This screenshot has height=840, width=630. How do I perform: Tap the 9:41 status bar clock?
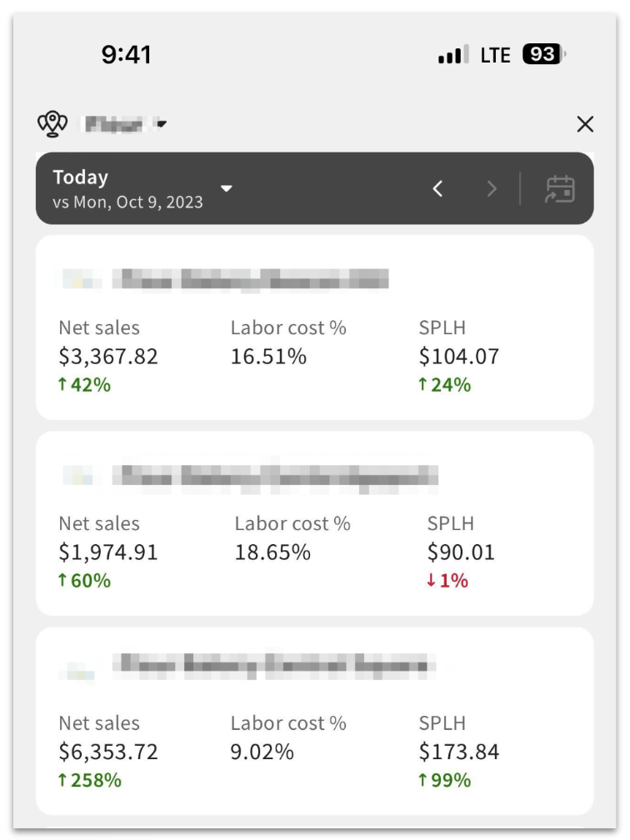pos(127,55)
